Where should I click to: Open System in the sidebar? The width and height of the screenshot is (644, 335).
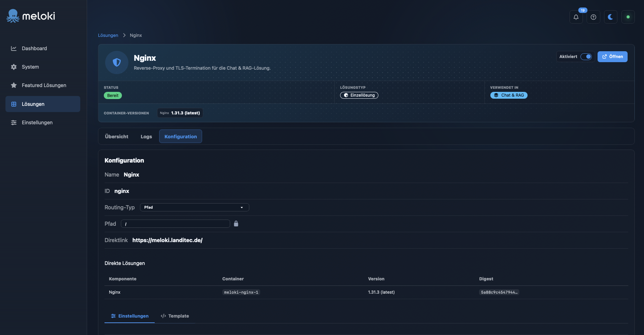43,67
